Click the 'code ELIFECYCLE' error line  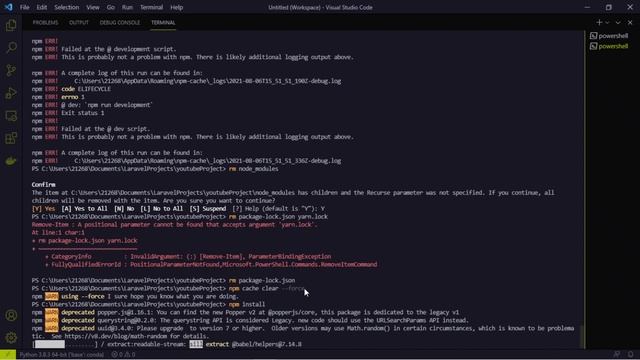coord(86,89)
